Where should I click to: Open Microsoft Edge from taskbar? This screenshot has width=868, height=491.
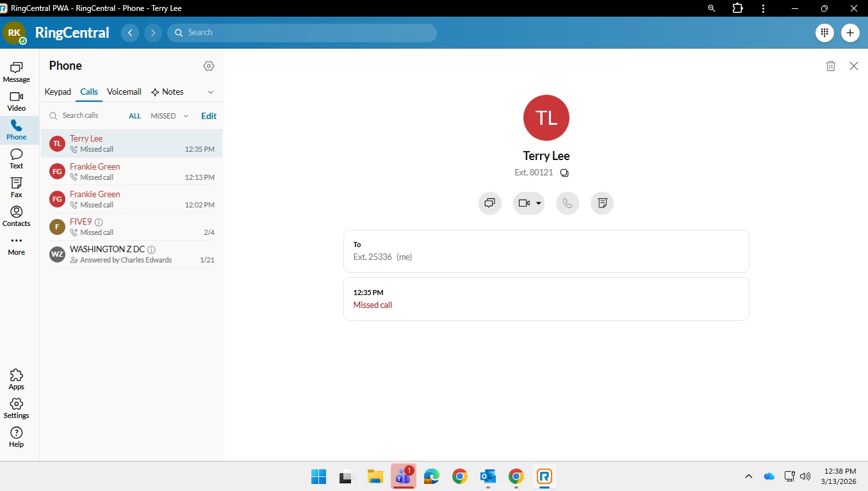click(432, 476)
